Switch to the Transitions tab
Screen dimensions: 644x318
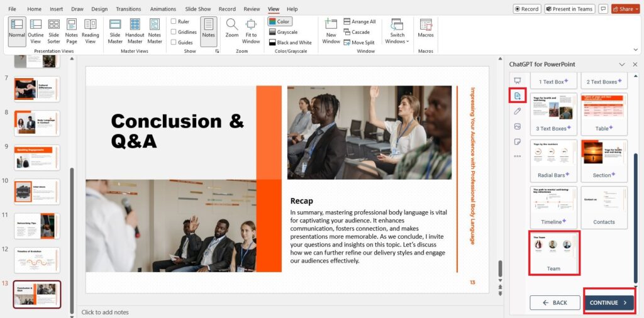[x=128, y=9]
